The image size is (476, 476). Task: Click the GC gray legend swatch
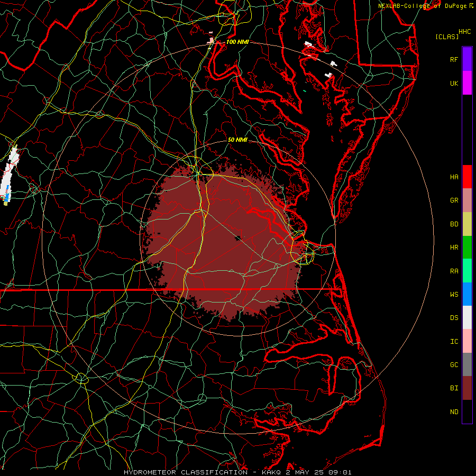coord(467,364)
